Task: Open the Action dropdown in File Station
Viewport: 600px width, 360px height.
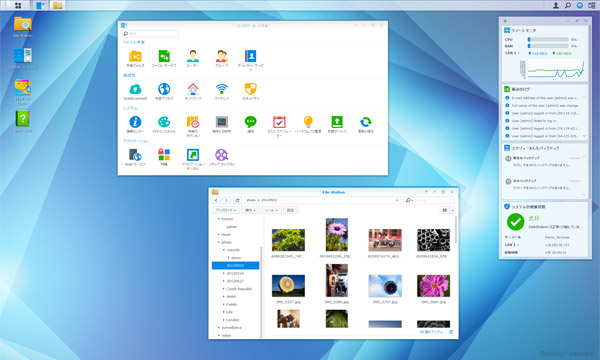Action: coord(250,210)
